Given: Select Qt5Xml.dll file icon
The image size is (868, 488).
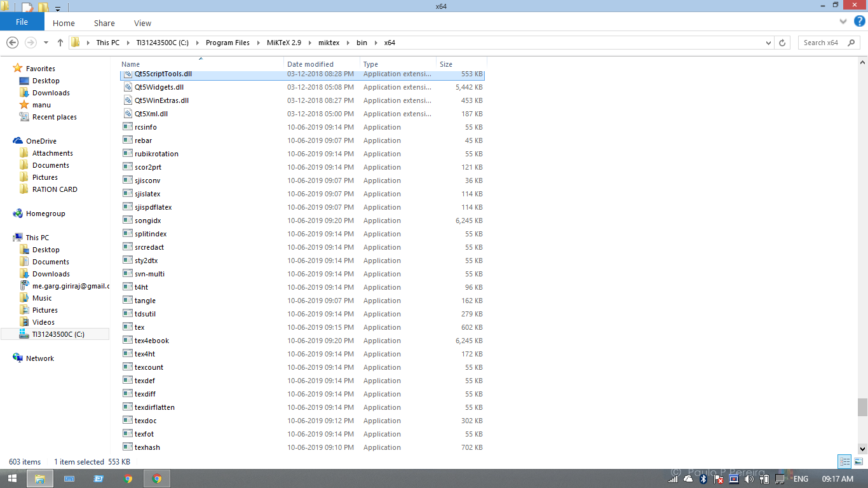Looking at the screenshot, I should pyautogui.click(x=128, y=114).
